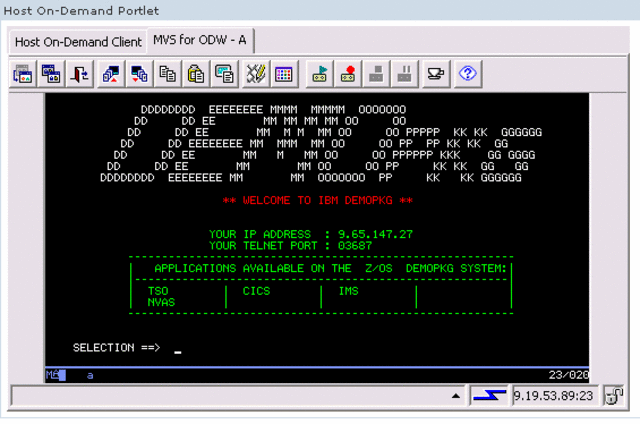The height and width of the screenshot is (424, 640).
Task: Click the blue connection status icon
Action: tap(489, 395)
